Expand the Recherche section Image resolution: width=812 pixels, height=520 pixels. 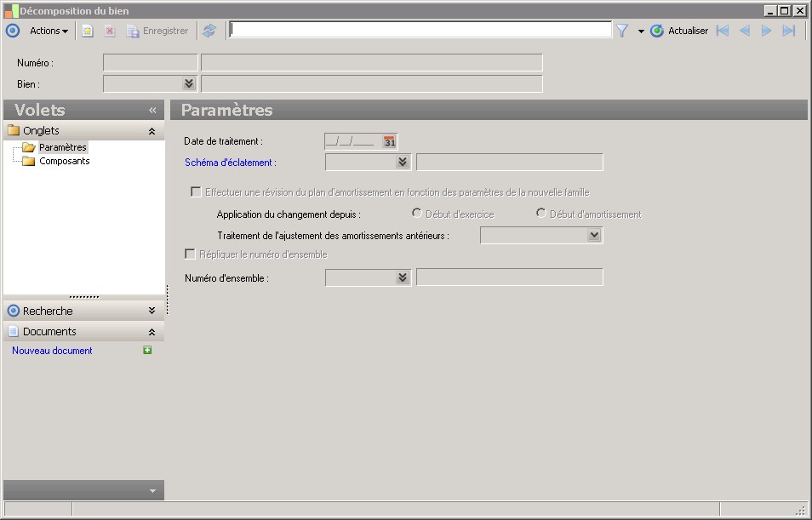[152, 311]
